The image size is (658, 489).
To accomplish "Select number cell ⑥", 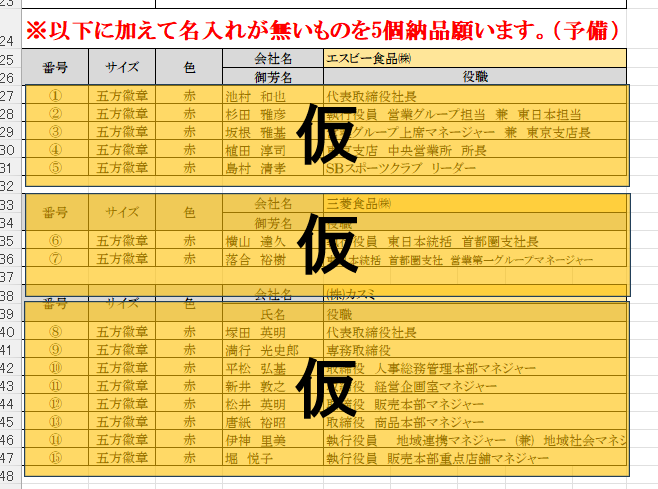I will click(55, 241).
